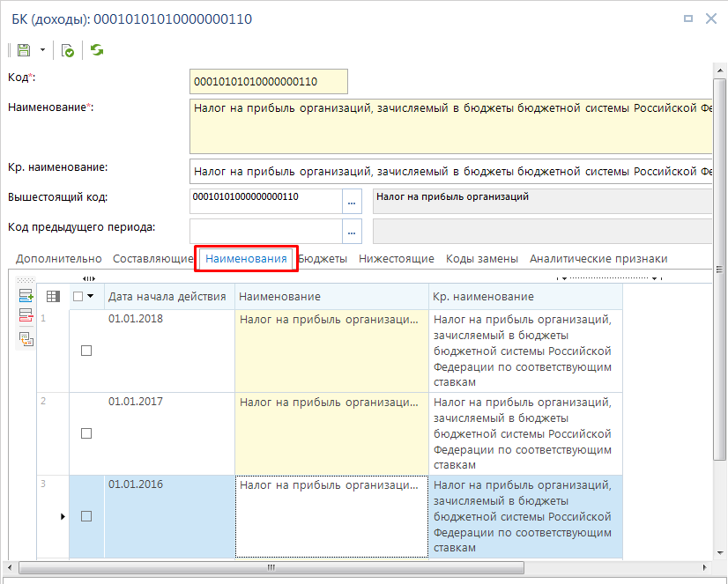Open the dropdown arrow beside the header checkbox
The image size is (728, 584).
pos(90,296)
